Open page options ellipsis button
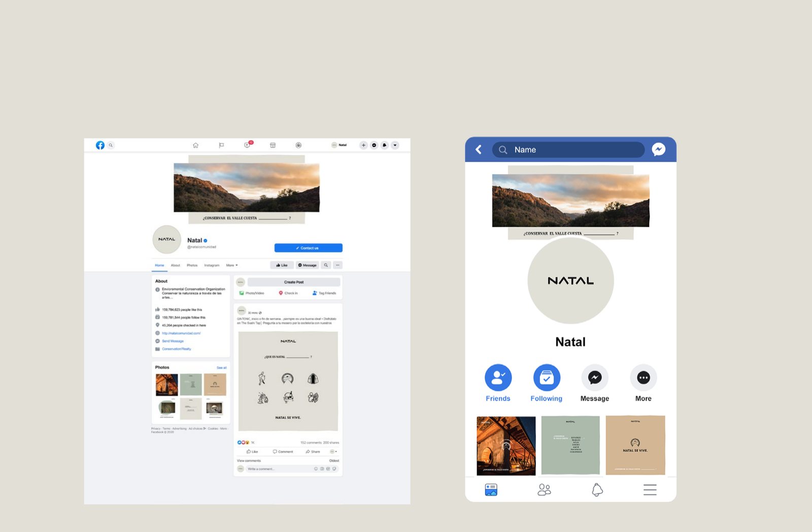Viewport: 812px width, 532px height. click(x=337, y=265)
